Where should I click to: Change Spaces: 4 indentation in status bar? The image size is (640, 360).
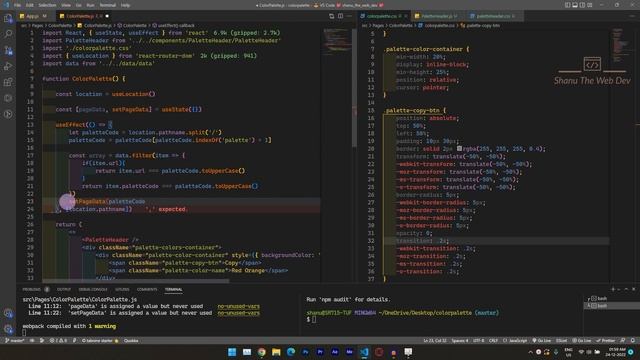pos(460,340)
